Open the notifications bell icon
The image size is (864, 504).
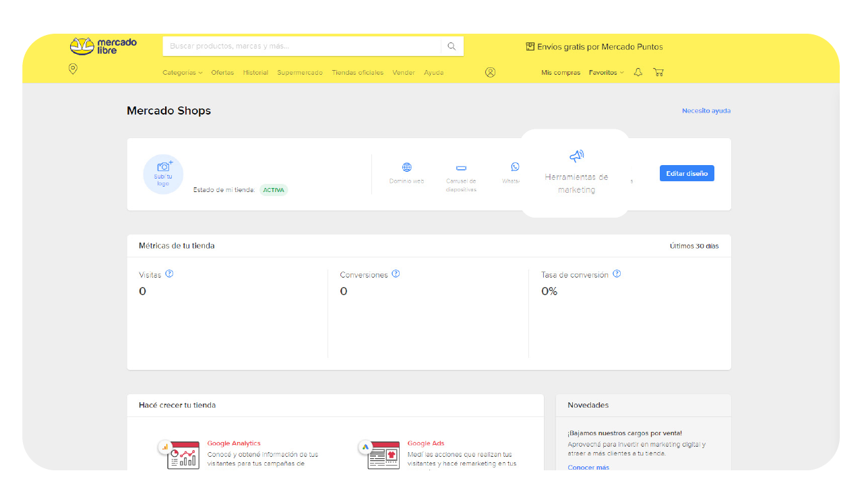pyautogui.click(x=638, y=72)
